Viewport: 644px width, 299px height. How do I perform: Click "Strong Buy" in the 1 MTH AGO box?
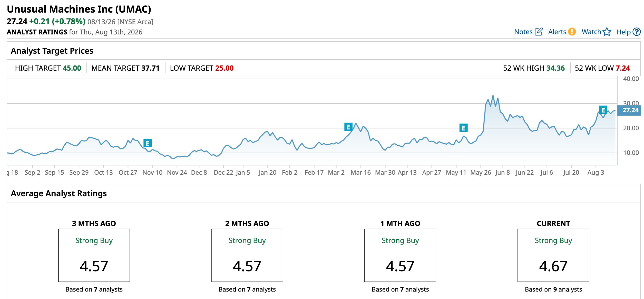[400, 241]
